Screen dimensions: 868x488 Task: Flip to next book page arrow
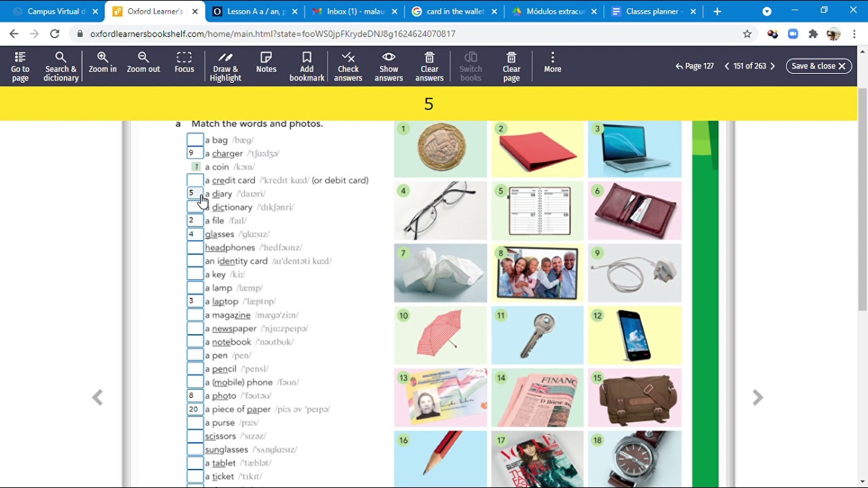point(757,398)
